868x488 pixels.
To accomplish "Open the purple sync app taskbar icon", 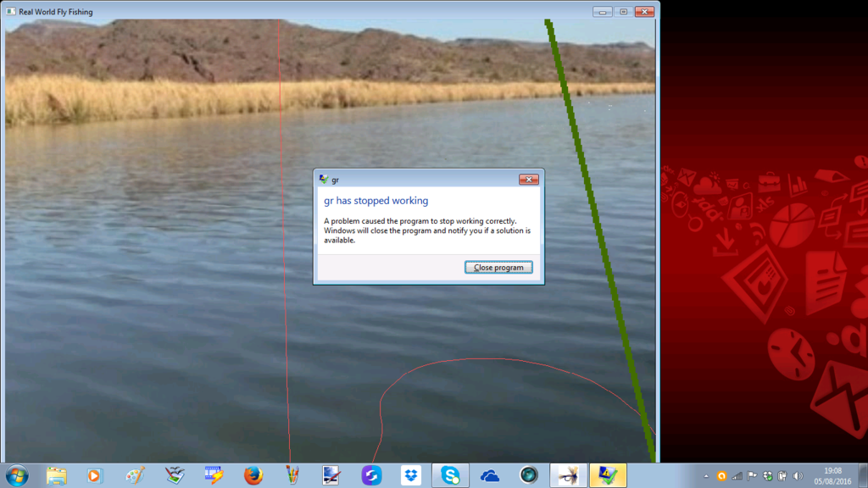I will tap(371, 475).
